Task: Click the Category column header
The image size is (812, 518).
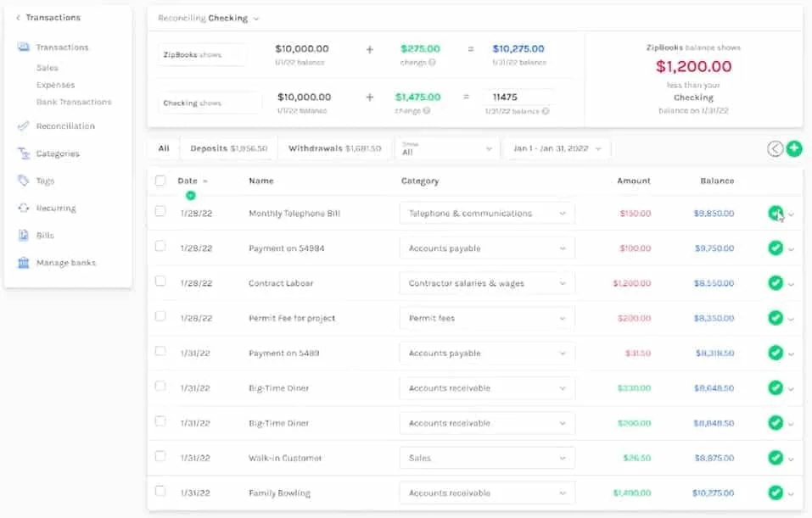Action: (x=420, y=181)
